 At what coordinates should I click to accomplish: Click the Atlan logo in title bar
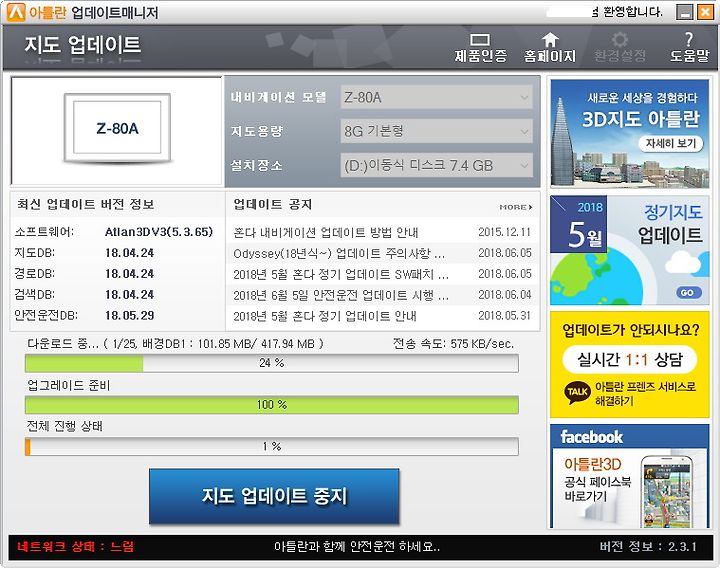16,12
